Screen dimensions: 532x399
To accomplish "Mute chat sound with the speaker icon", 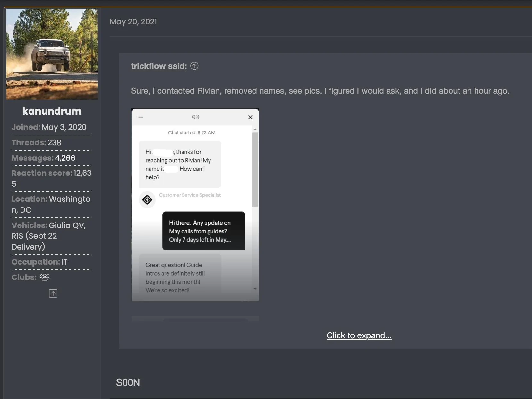I will click(x=195, y=117).
